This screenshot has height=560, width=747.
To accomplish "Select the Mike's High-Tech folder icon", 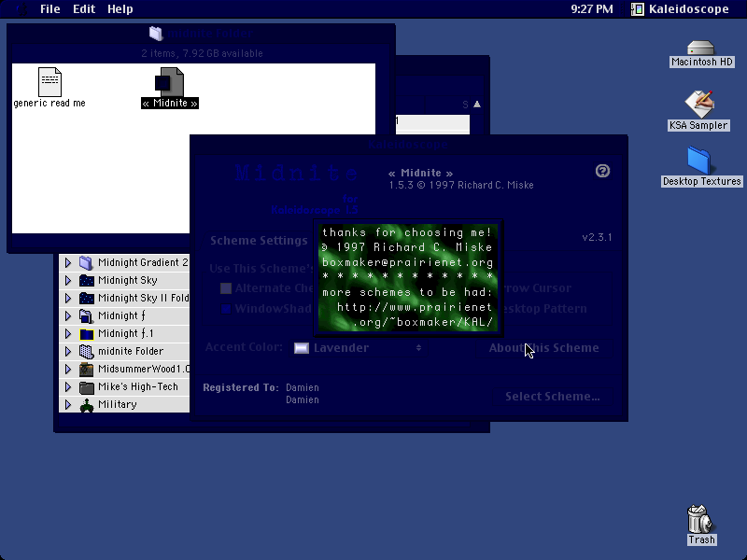I will pyautogui.click(x=86, y=387).
